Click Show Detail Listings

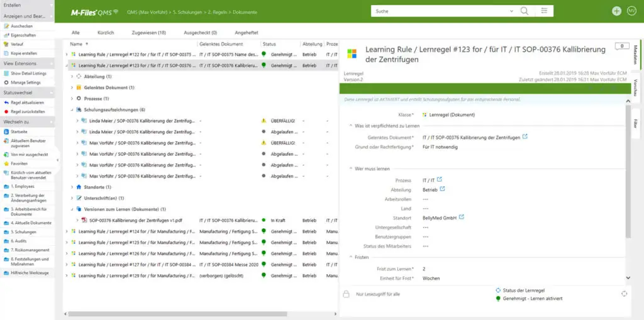[29, 74]
